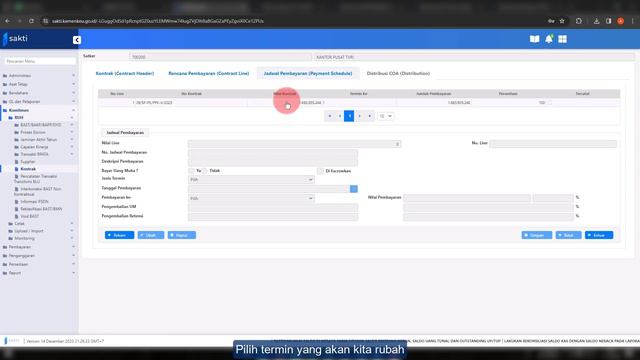This screenshot has height=360, width=640.
Task: Tick the checkbox in the table's first row
Action: coord(550,102)
